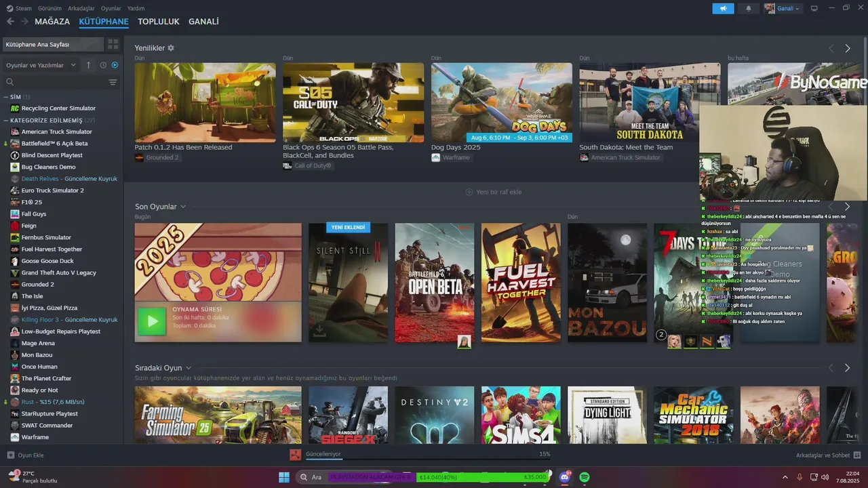Open Discord from the taskbar

pos(565,477)
